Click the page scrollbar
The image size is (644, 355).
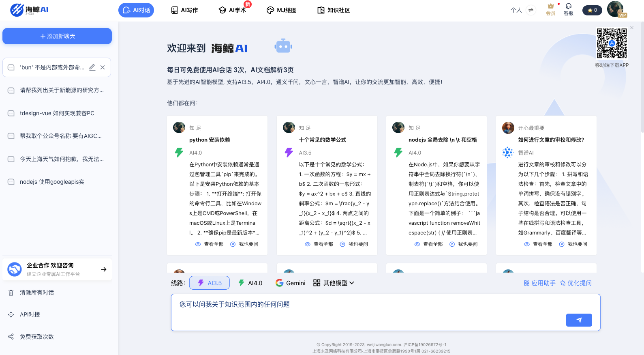(x=642, y=77)
